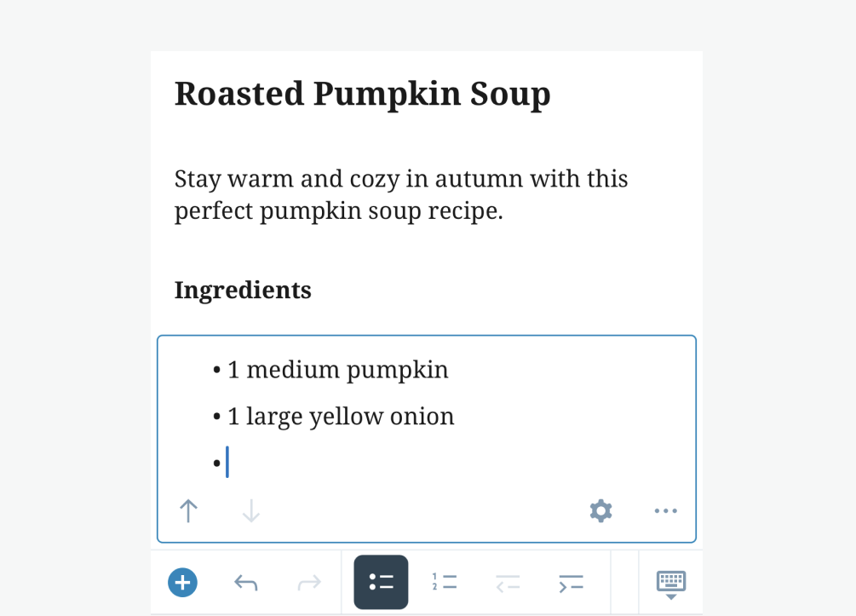Move the list block up
Screen dimensions: 856x616
coord(188,511)
